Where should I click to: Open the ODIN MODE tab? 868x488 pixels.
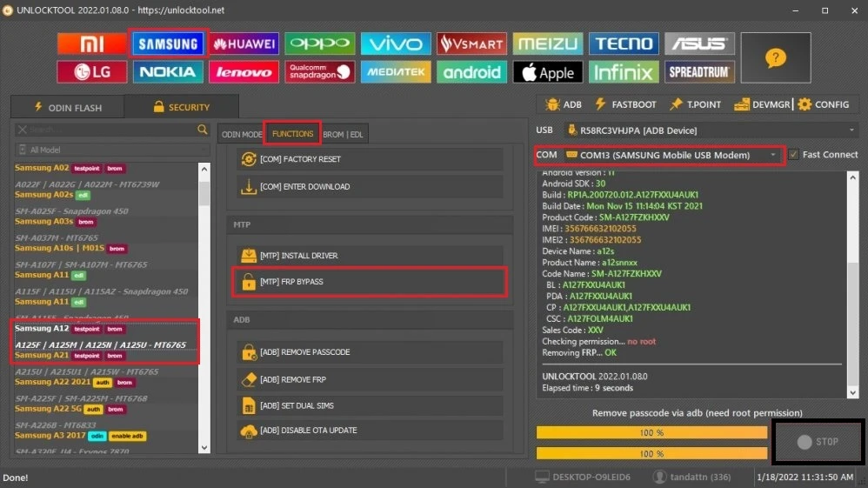point(242,134)
